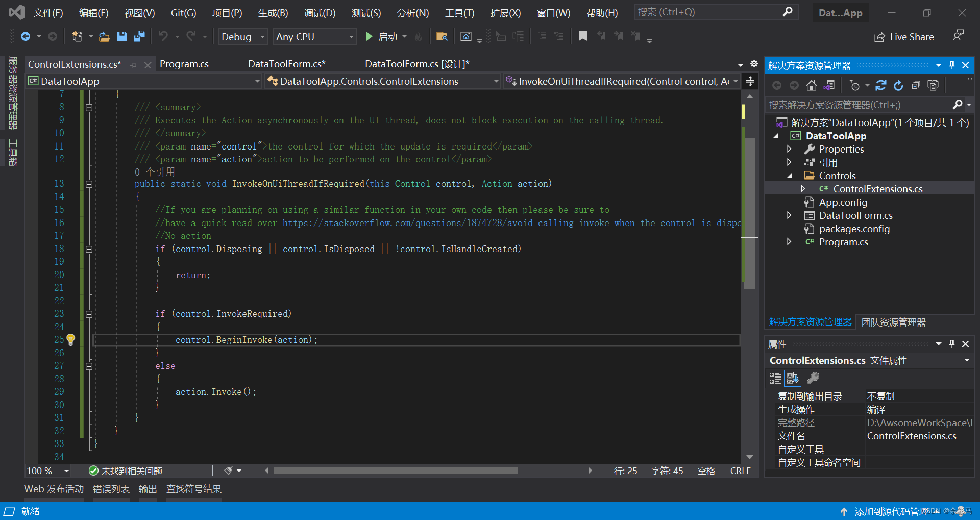Collapse all nodes in Solution Explorer

pyautogui.click(x=916, y=85)
